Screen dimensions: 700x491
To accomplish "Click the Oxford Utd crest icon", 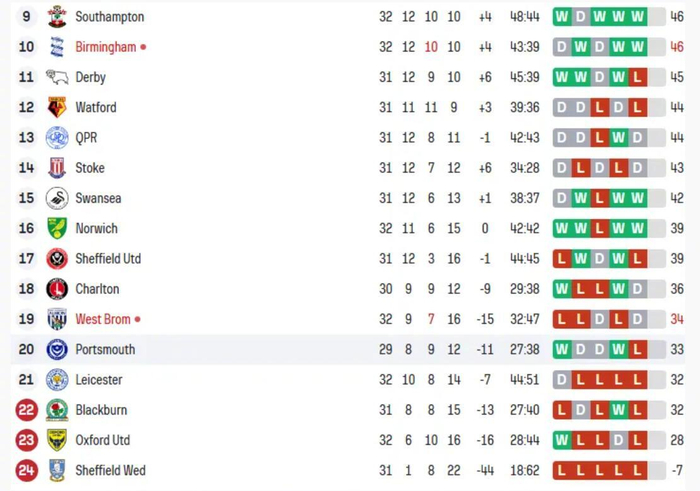I will click(x=57, y=440).
